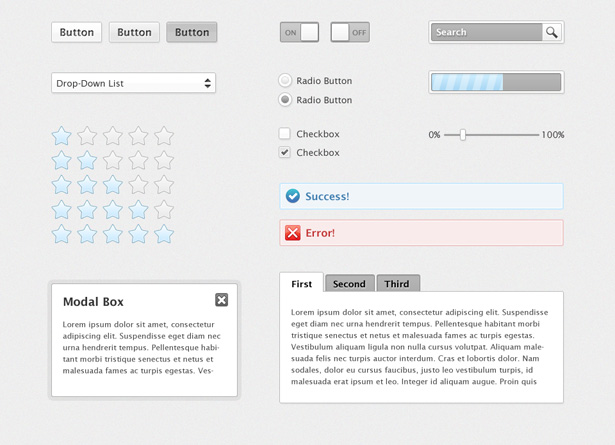
Task: Click the first star in the all-filled rating row
Action: coord(62,234)
